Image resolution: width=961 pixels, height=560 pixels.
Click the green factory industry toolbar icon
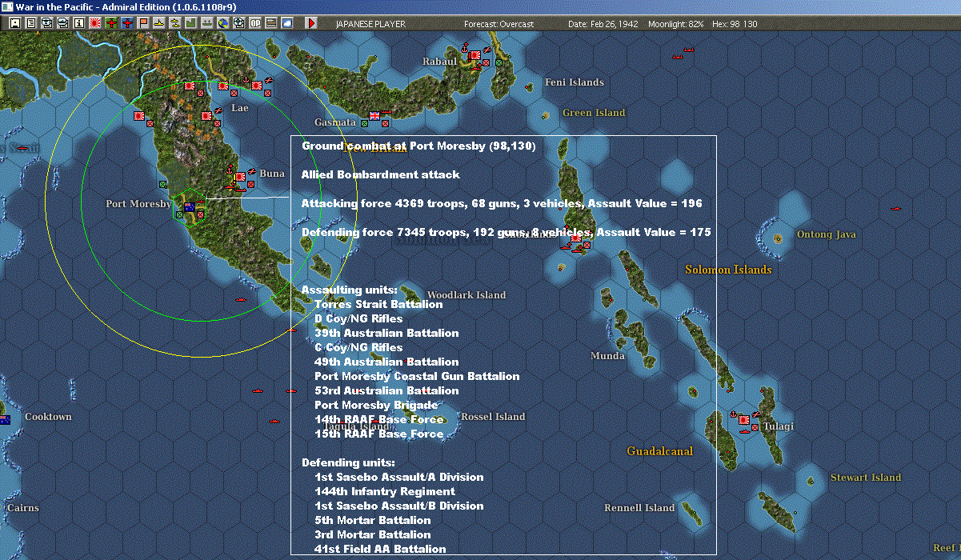click(191, 23)
